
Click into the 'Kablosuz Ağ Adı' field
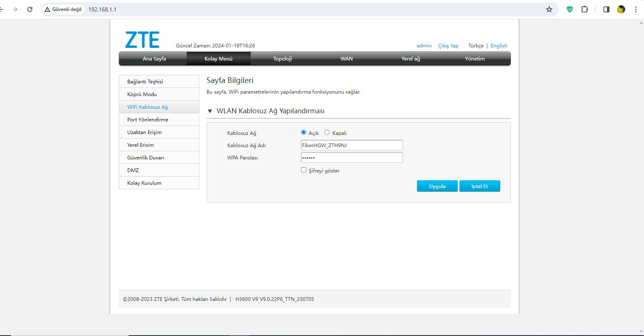tap(352, 145)
